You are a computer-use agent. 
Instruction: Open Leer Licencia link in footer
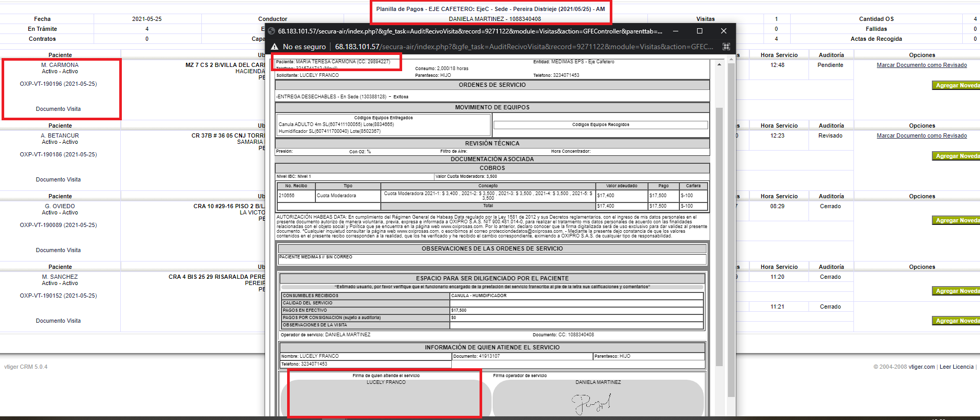956,367
